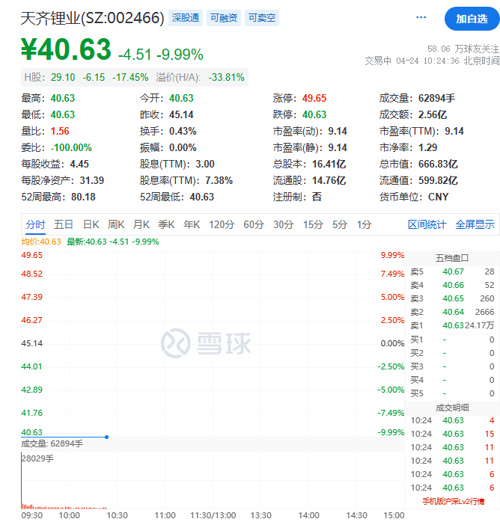500x522 pixels.
Task: Switch to the 60分 chart tab
Action: coord(254,225)
